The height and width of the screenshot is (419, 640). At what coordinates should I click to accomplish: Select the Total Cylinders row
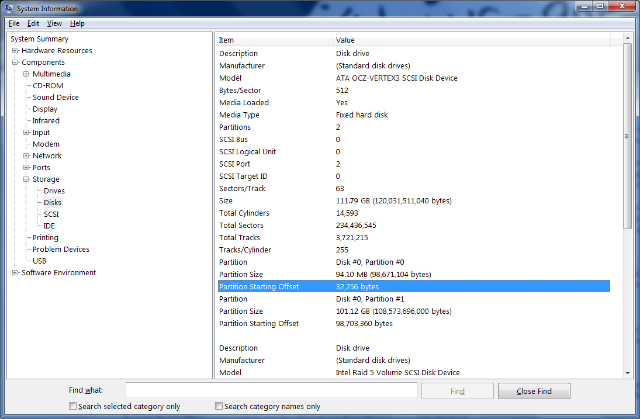point(414,213)
